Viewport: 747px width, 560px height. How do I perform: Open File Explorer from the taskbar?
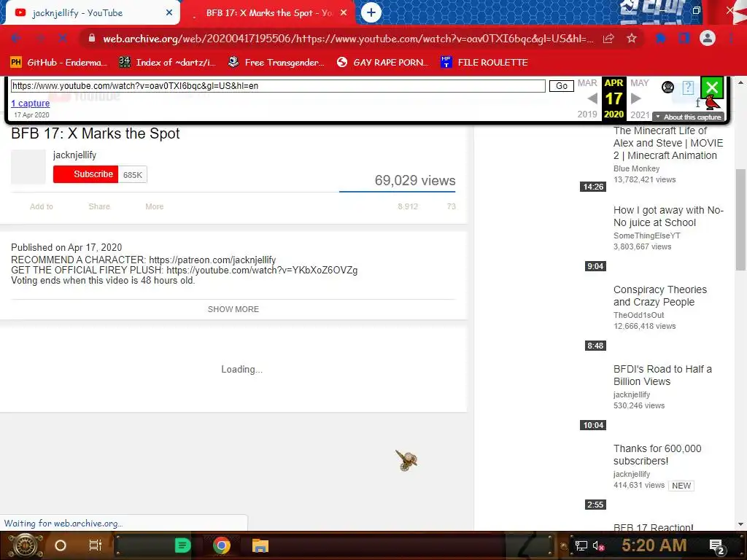pyautogui.click(x=260, y=545)
